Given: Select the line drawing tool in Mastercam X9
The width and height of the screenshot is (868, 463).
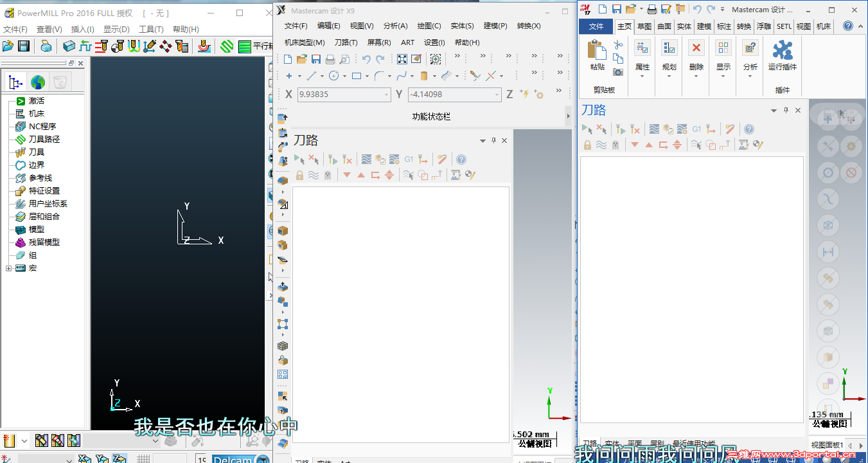Looking at the screenshot, I should click(x=311, y=76).
